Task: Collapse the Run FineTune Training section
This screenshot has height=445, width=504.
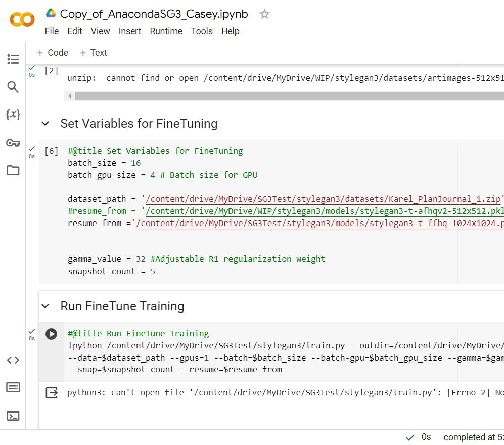Action: 45,306
